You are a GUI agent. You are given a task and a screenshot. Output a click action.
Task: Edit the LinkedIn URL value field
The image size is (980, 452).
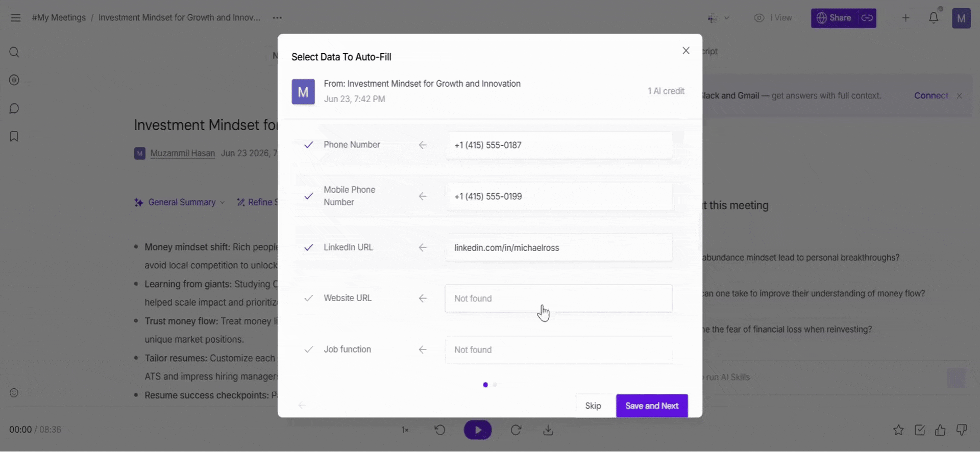(x=558, y=248)
